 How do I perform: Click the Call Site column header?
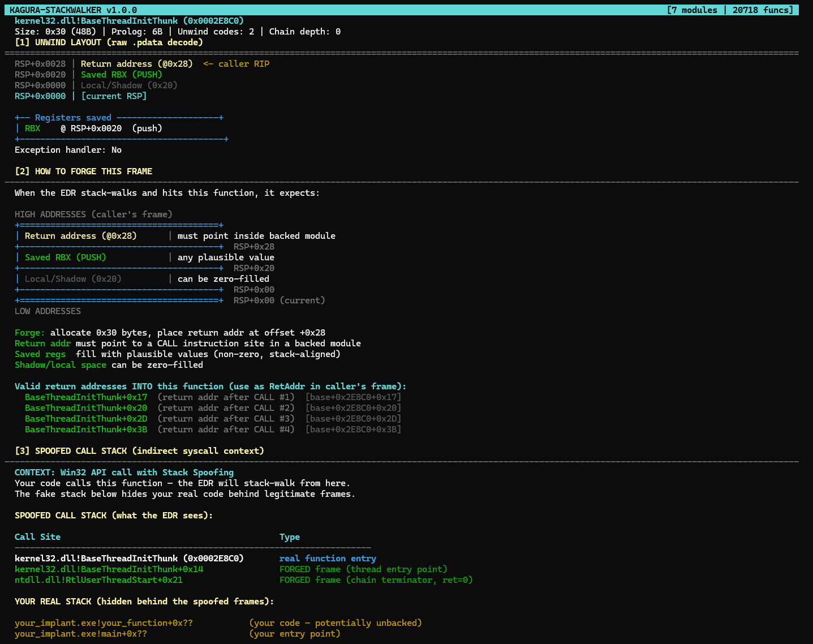[37, 536]
